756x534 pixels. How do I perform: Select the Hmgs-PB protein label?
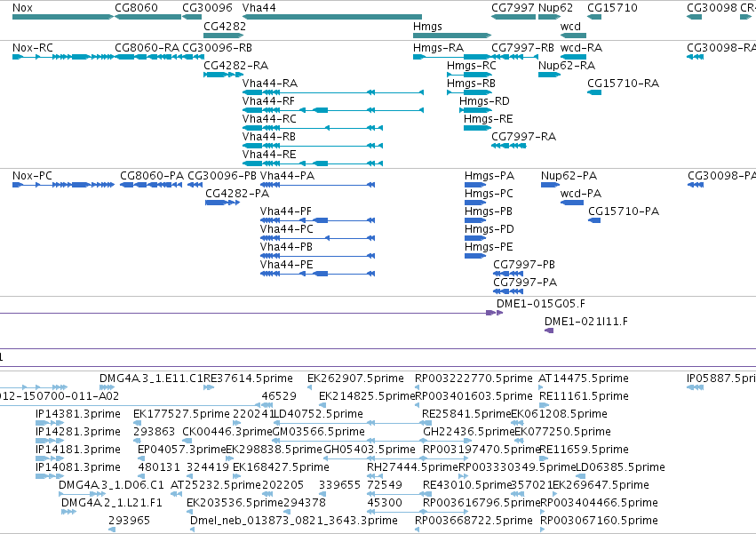pyautogui.click(x=489, y=211)
